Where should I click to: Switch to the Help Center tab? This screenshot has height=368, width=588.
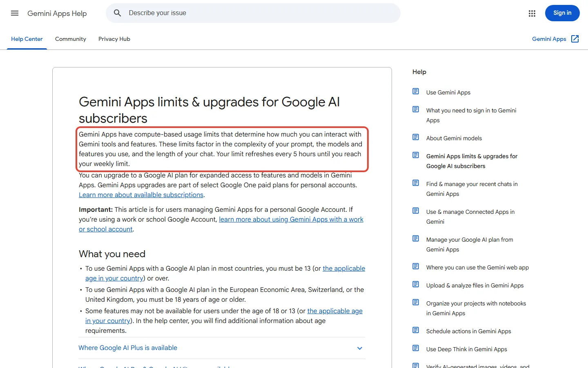[x=27, y=39]
